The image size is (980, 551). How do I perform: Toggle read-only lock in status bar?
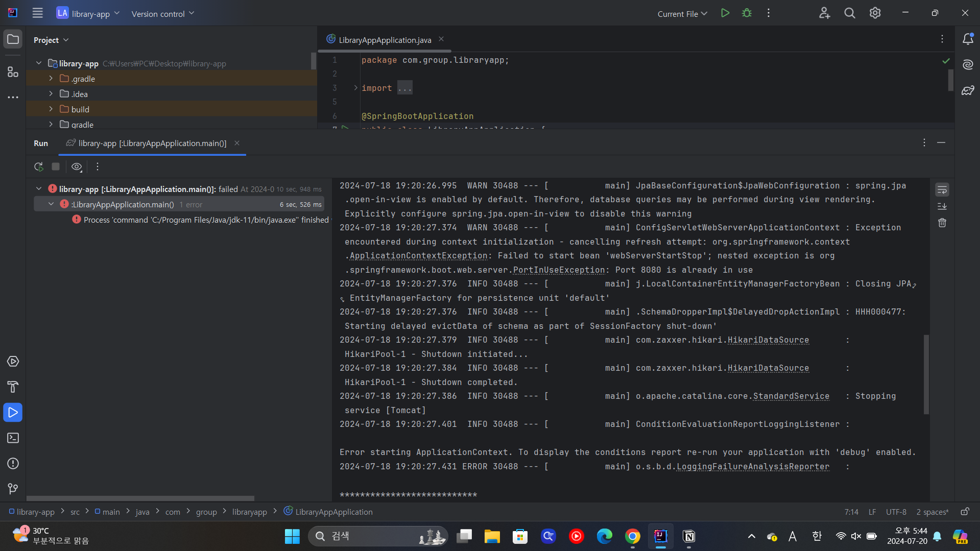click(965, 512)
